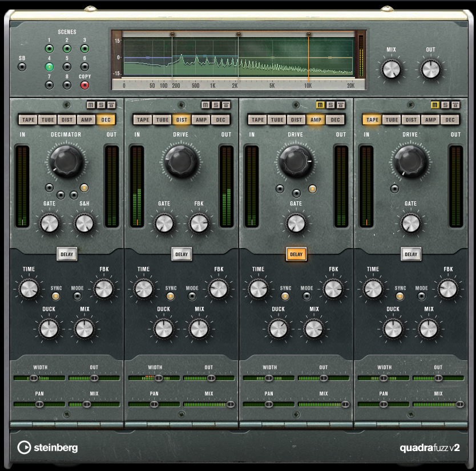476x471 pixels.
Task: Toggle delay SYNC in band 2
Action: point(170,297)
